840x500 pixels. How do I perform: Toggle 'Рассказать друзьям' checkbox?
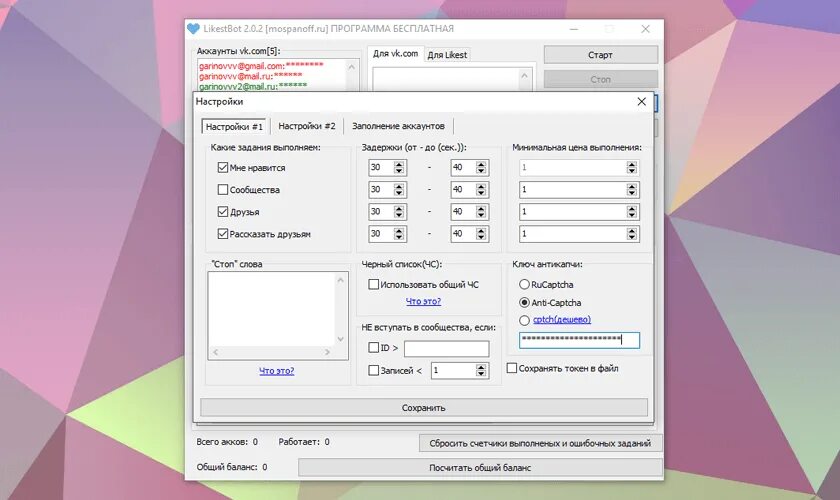click(223, 234)
